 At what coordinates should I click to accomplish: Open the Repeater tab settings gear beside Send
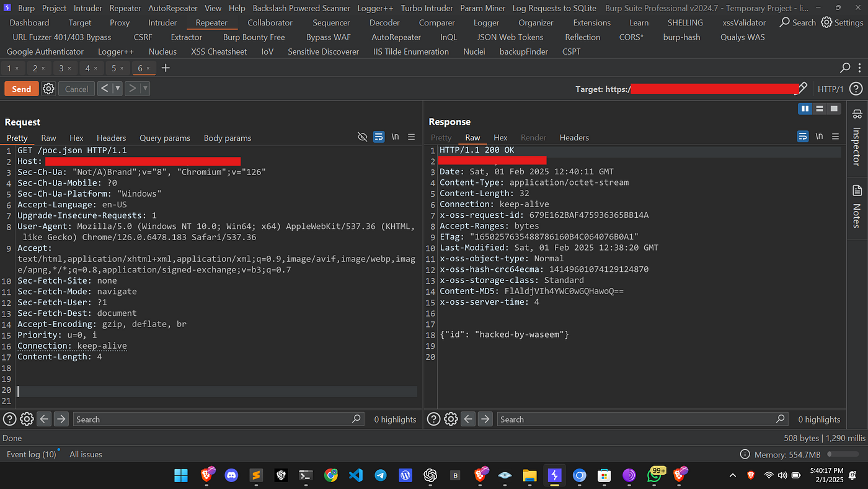tap(48, 89)
